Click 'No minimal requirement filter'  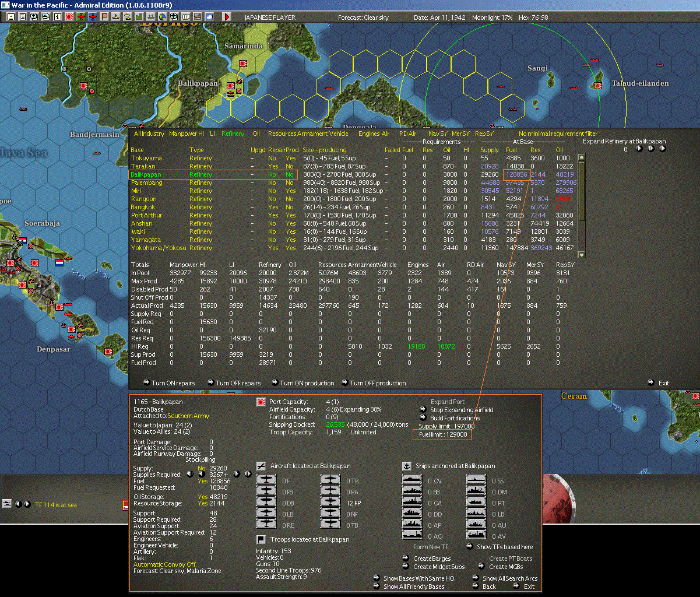[x=558, y=134]
